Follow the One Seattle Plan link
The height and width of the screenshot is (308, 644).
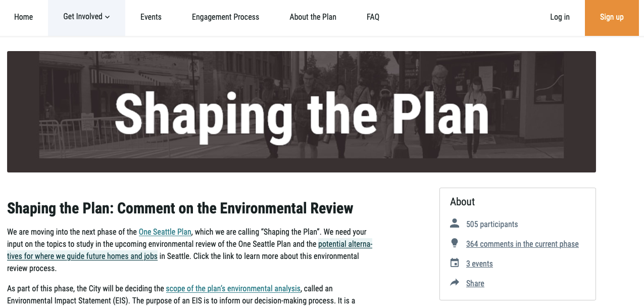[x=165, y=232]
